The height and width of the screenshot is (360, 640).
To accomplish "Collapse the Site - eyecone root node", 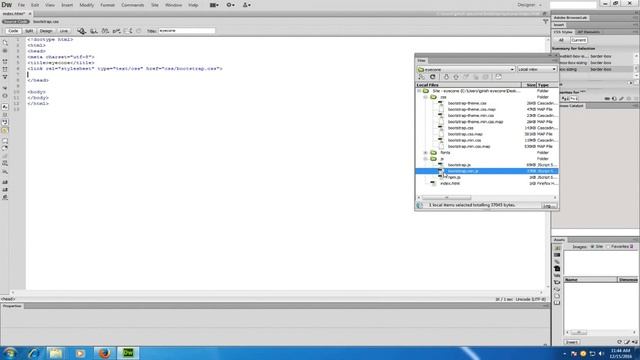I will coord(419,91).
